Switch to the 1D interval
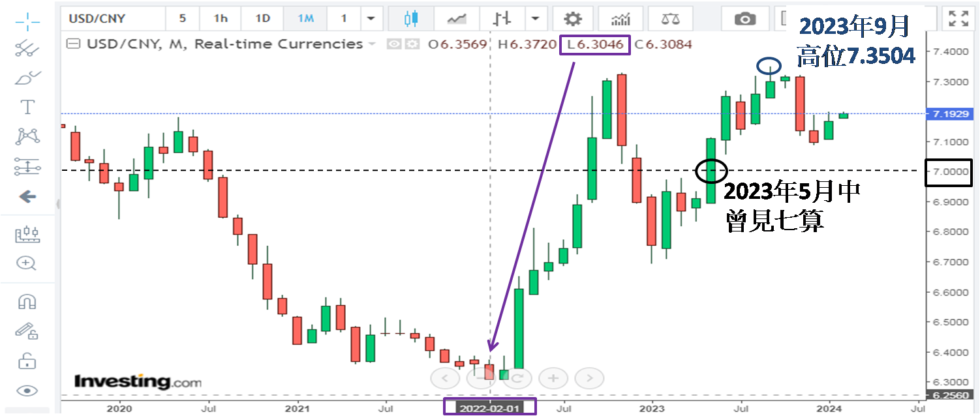980x416 pixels. (x=262, y=19)
